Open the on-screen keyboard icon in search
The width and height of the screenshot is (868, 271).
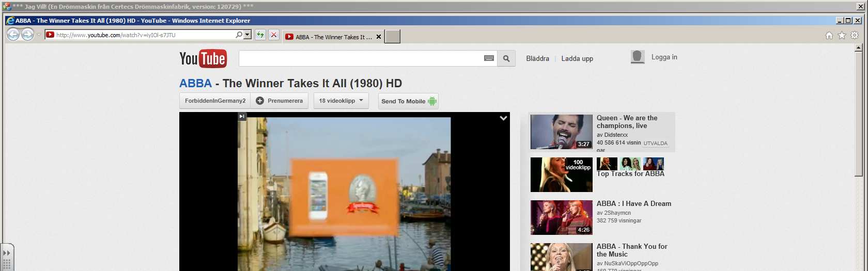tap(489, 58)
